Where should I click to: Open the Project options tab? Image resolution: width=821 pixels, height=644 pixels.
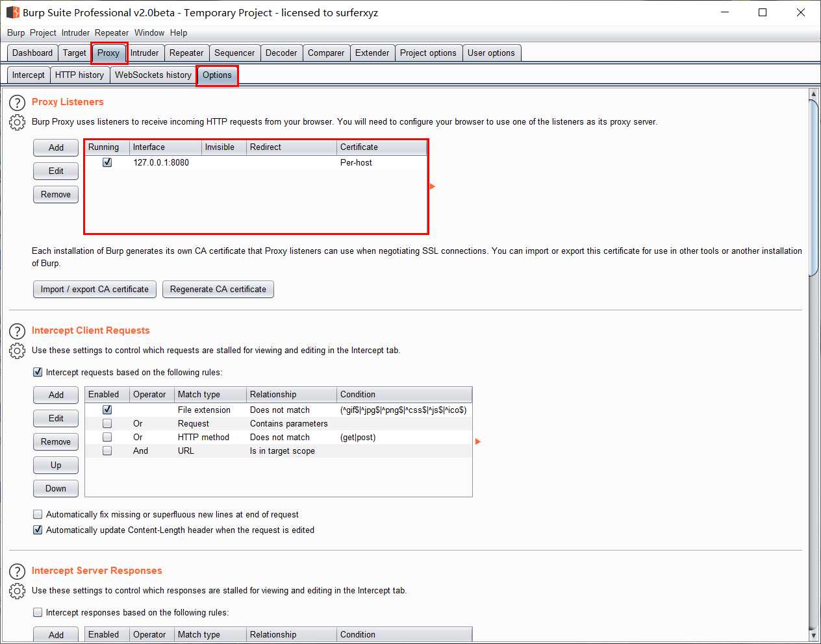[x=428, y=53]
